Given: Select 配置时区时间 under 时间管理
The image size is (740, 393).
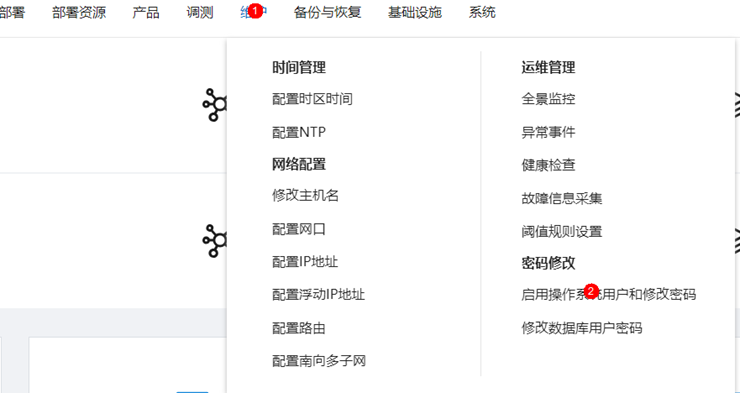Looking at the screenshot, I should point(312,99).
